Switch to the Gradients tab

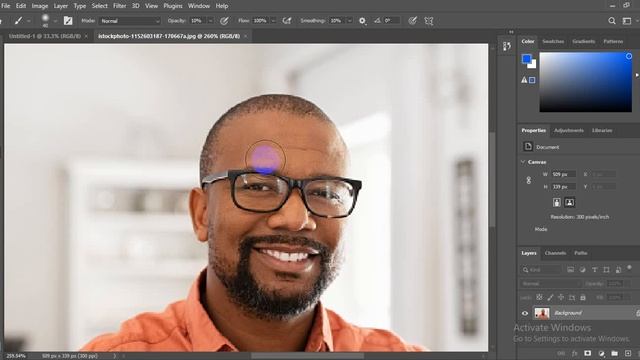[583, 41]
